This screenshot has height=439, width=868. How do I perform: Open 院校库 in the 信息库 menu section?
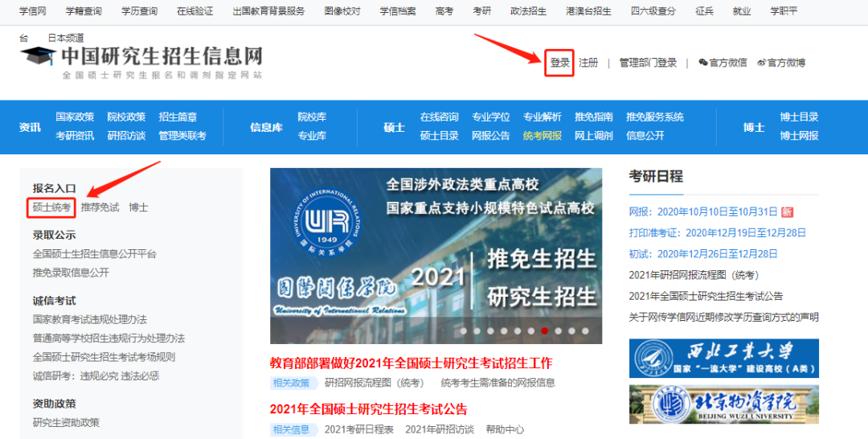tap(312, 117)
